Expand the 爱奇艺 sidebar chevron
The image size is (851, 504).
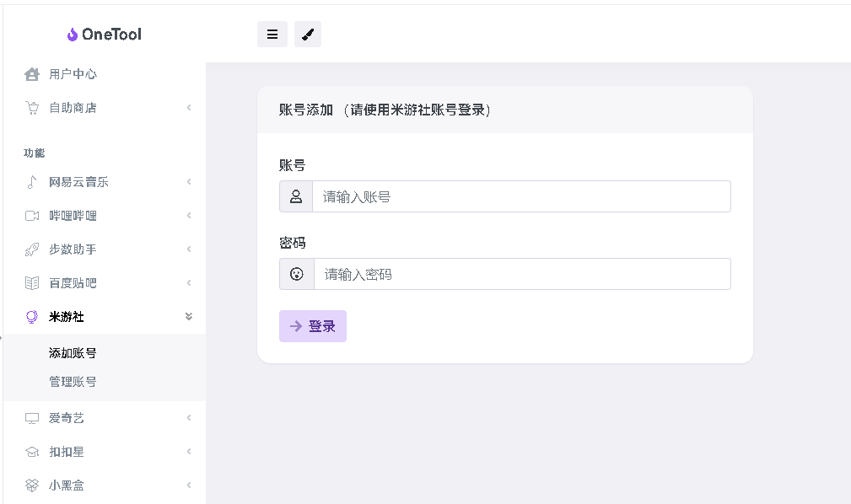(189, 418)
